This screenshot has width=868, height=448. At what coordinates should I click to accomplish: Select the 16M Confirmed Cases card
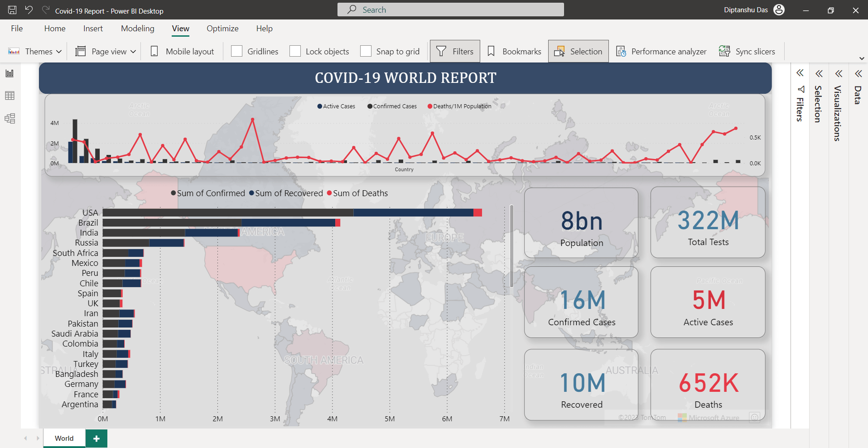581,302
